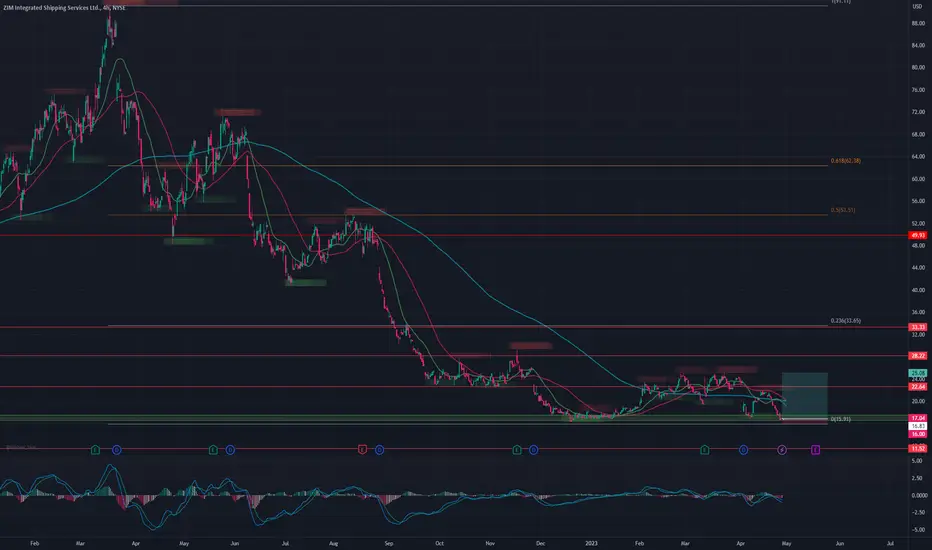Click the Sep label on the time axis

[x=389, y=543]
